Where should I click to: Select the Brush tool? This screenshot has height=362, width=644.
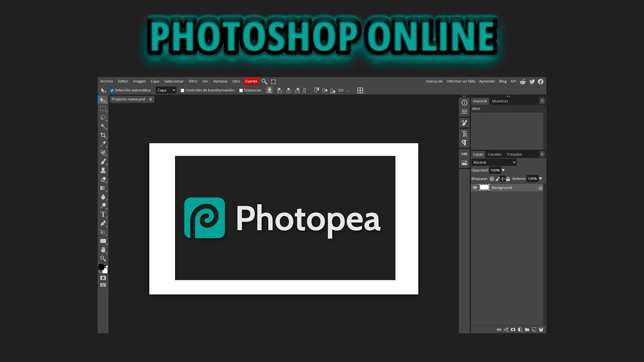(x=103, y=161)
